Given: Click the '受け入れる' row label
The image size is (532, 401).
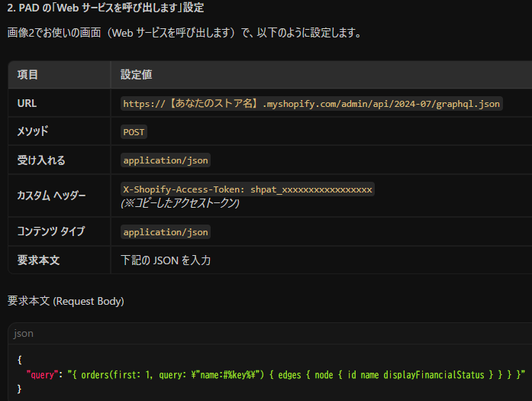Looking at the screenshot, I should tap(41, 160).
